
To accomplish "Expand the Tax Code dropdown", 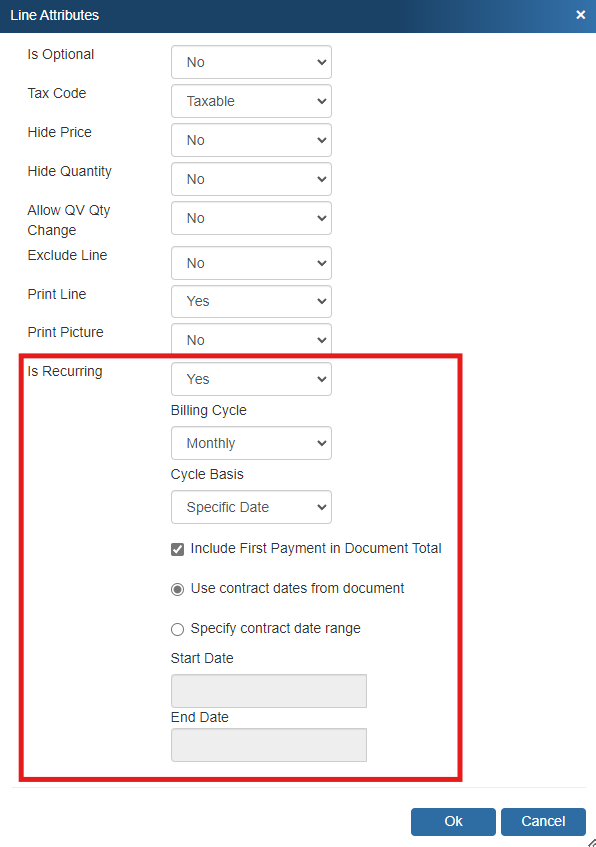I will pos(251,101).
